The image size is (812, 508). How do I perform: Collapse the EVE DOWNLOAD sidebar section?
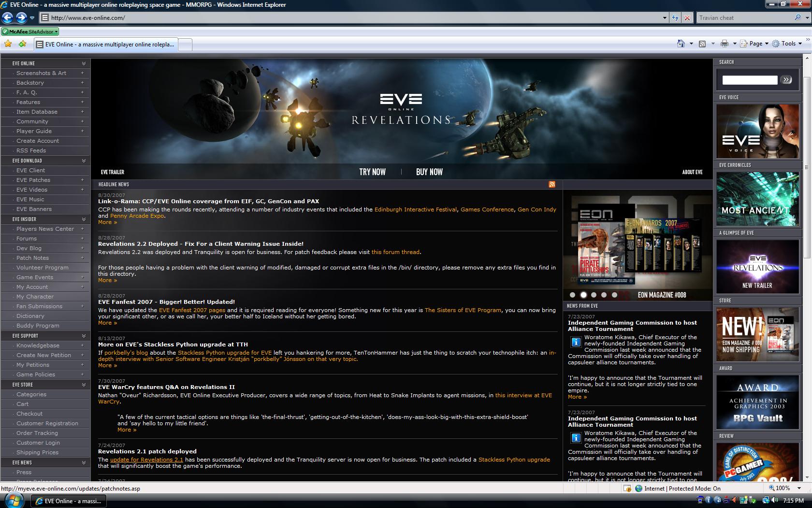click(84, 161)
